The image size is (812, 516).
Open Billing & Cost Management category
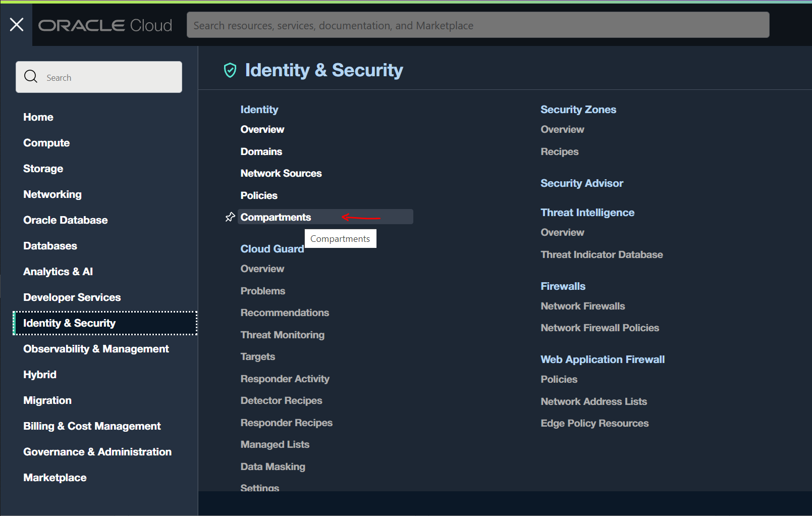(92, 426)
